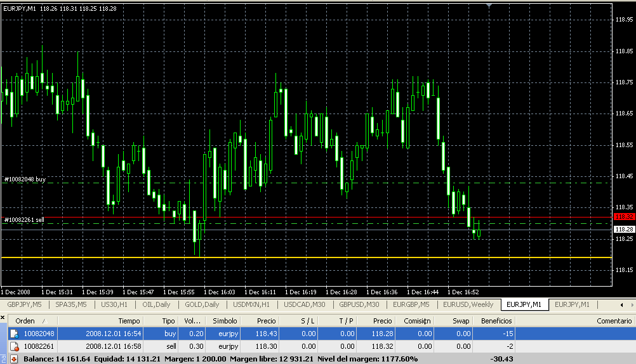Sort orders by Beneficios column header
The image size is (636, 364).
pos(496,321)
